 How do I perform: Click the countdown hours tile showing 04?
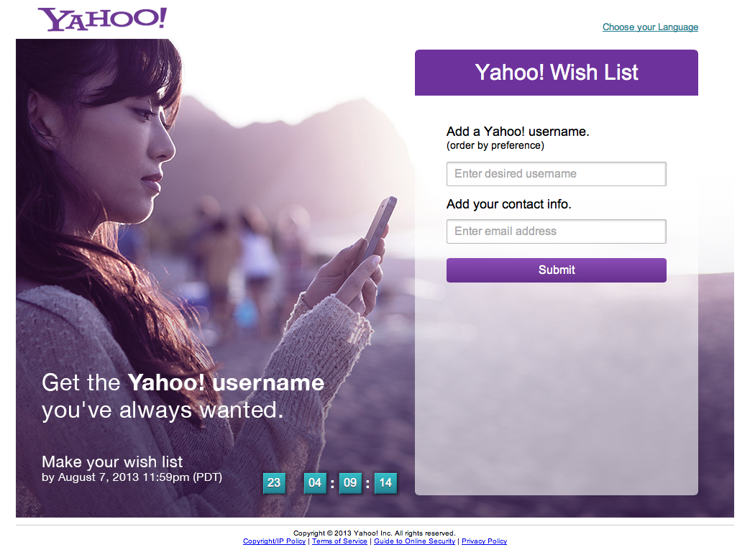tap(315, 483)
